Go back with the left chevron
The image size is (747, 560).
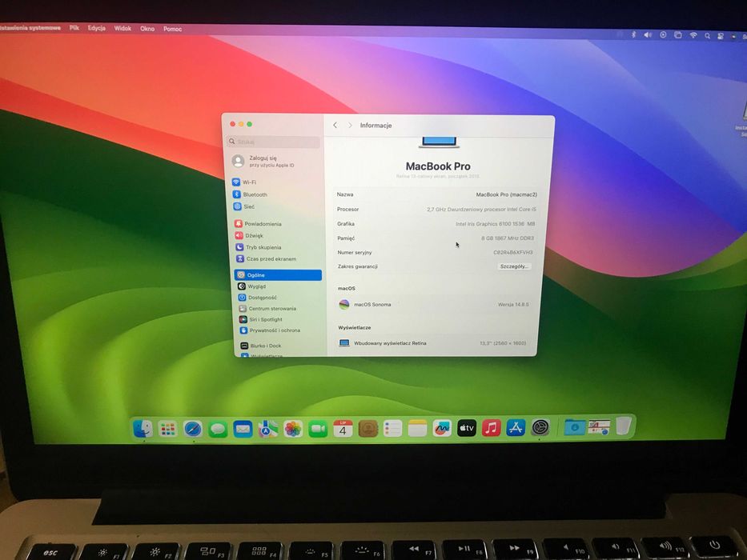tap(335, 125)
